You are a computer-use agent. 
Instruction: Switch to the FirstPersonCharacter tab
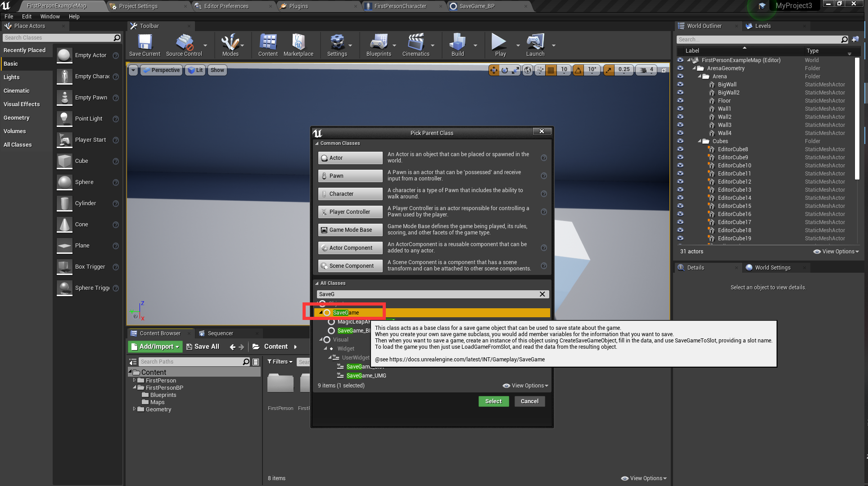tap(400, 6)
